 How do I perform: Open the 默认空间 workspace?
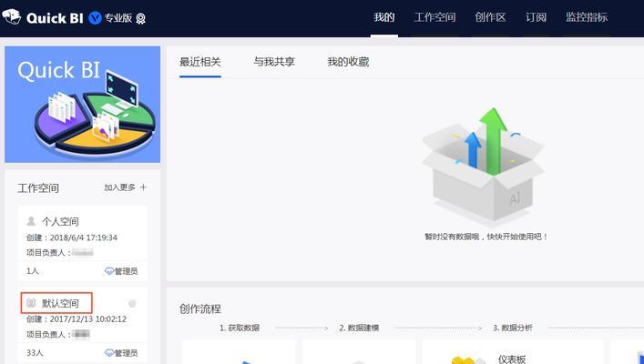[x=60, y=303]
